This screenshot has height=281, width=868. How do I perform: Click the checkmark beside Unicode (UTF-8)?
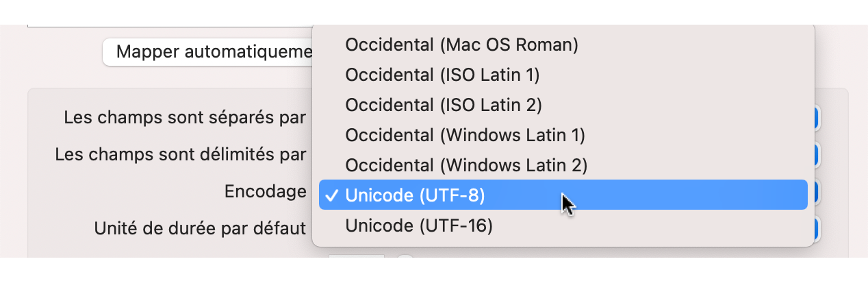(331, 195)
